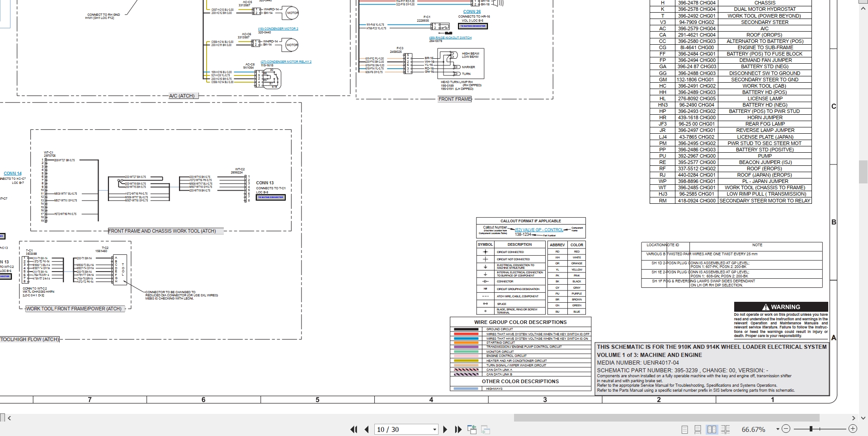This screenshot has width=868, height=436.
Task: Adjust the zoom slider handle
Action: tap(811, 429)
